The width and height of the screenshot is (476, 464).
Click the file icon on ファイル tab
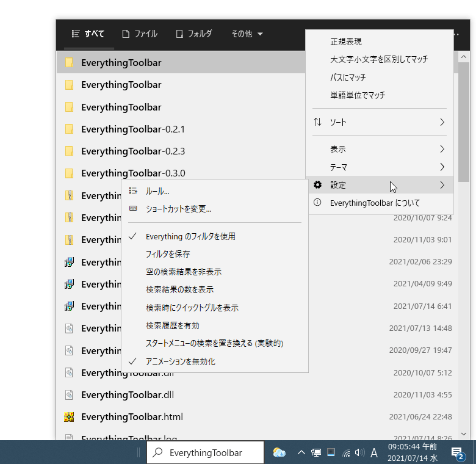[x=126, y=34]
